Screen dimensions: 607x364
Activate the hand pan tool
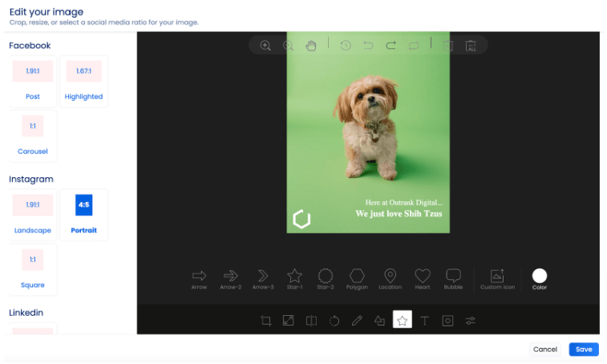click(x=311, y=46)
